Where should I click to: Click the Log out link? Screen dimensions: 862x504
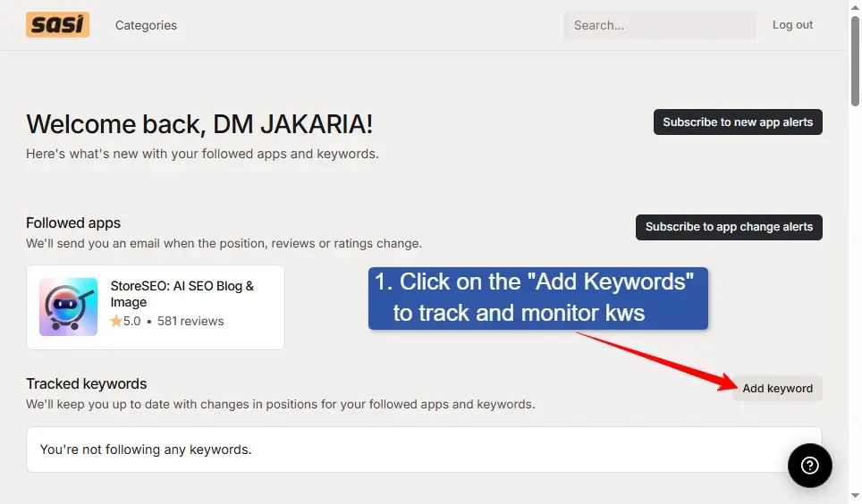coord(792,25)
